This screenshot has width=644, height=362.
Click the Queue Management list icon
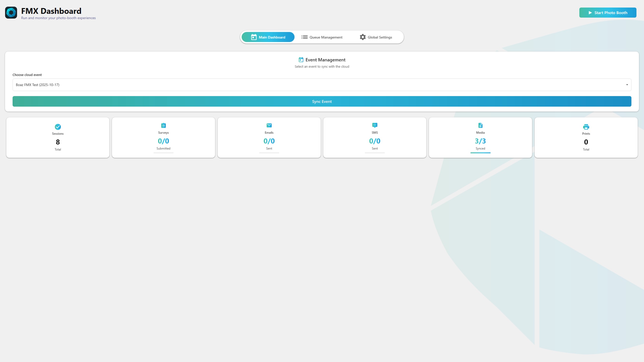click(304, 37)
